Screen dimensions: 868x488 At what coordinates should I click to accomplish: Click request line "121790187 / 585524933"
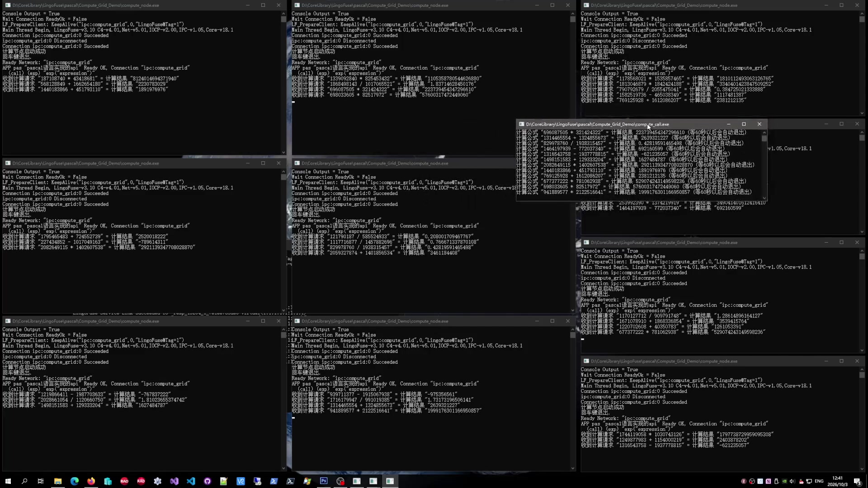(x=382, y=237)
